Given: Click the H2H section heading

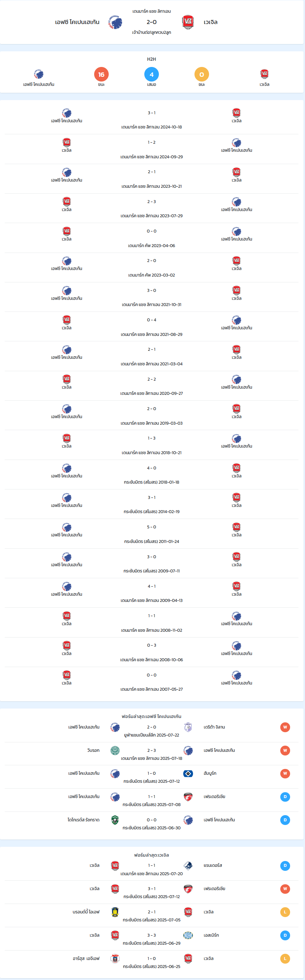Looking at the screenshot, I should pos(152,59).
